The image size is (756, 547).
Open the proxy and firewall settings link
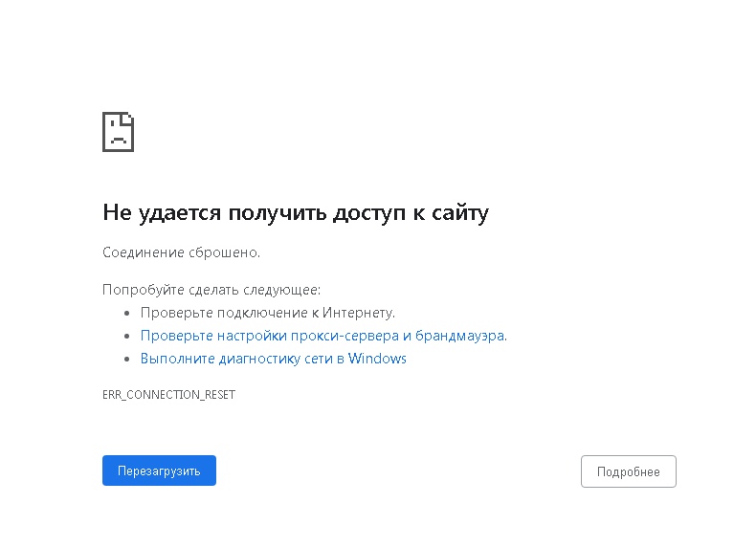pyautogui.click(x=323, y=336)
